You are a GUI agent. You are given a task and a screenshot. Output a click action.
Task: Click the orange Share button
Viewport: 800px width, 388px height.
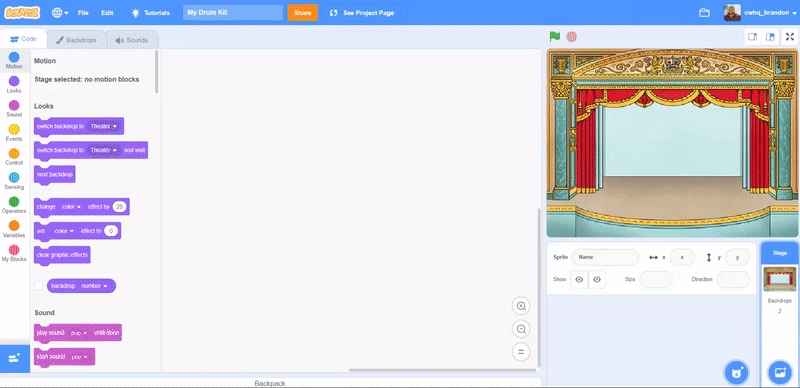point(303,13)
